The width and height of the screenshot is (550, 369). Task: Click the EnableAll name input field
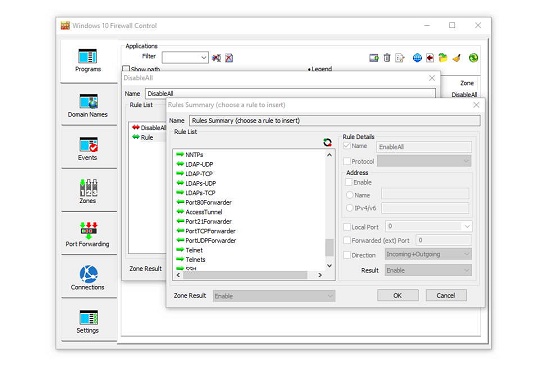(x=424, y=147)
